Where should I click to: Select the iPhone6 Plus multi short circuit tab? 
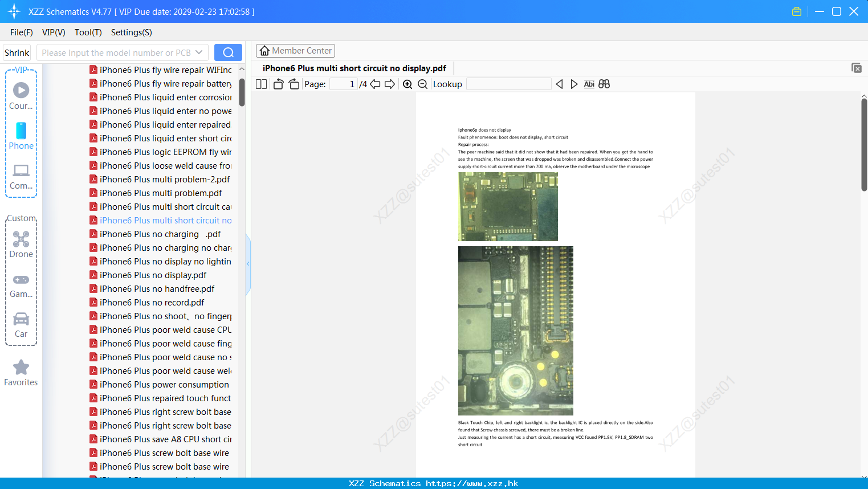(x=354, y=68)
